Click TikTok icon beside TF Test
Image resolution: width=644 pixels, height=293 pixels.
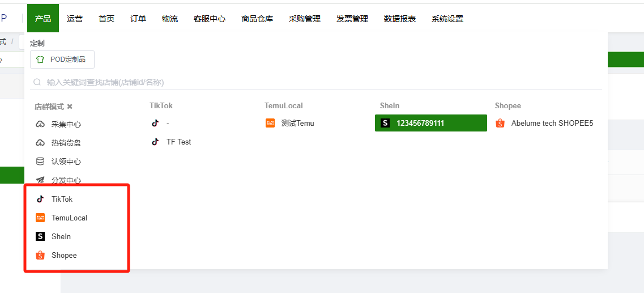[x=155, y=142]
